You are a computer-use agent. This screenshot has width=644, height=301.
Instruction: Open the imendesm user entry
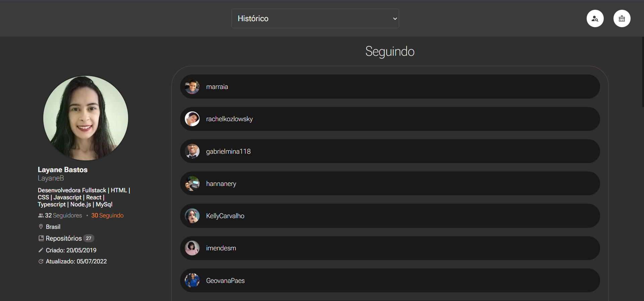pyautogui.click(x=390, y=248)
